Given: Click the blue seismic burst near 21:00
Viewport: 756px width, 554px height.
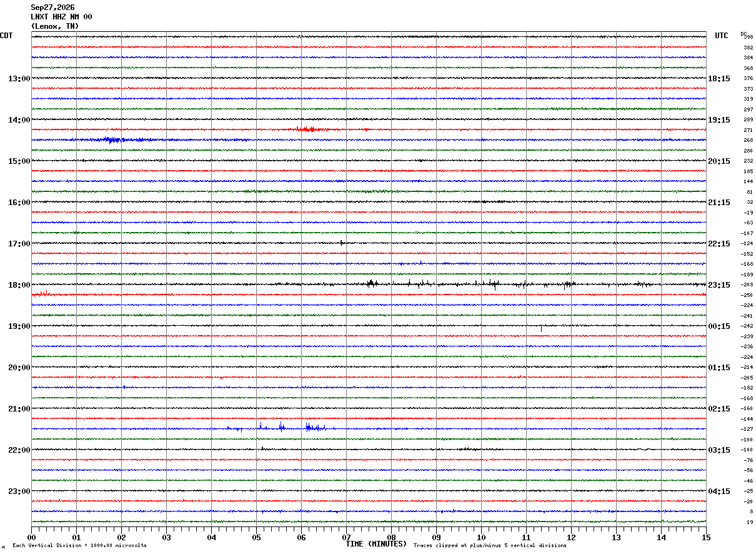Looking at the screenshot, I should [281, 428].
